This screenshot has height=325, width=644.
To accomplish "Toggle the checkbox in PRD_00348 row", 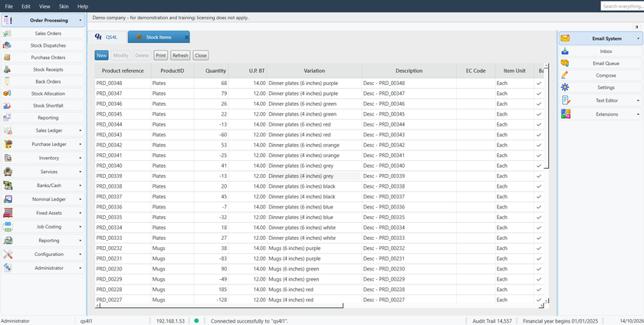I will click(x=539, y=83).
